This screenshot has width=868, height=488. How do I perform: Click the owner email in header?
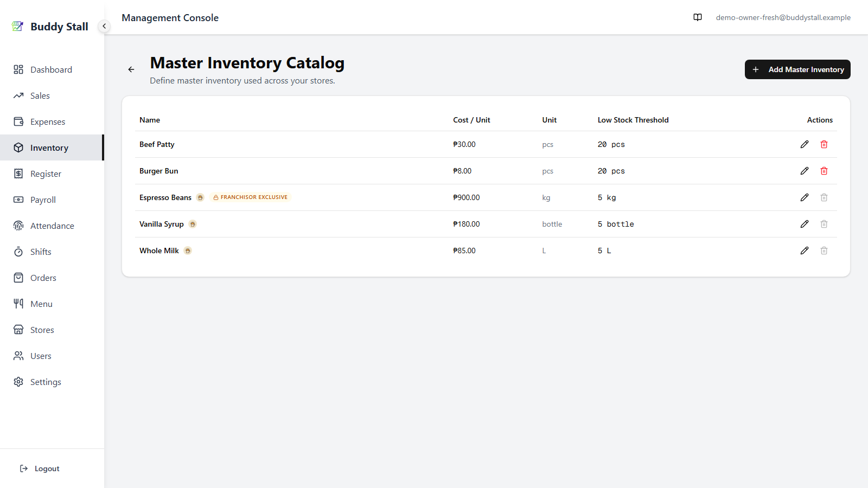click(783, 17)
